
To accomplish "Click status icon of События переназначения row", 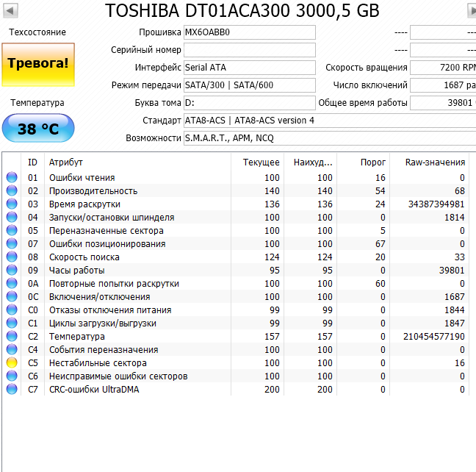I will pos(12,349).
